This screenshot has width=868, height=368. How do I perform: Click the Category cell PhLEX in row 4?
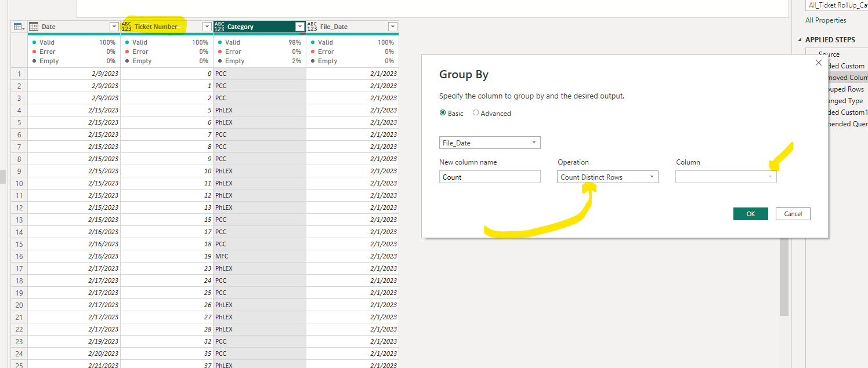pyautogui.click(x=260, y=110)
